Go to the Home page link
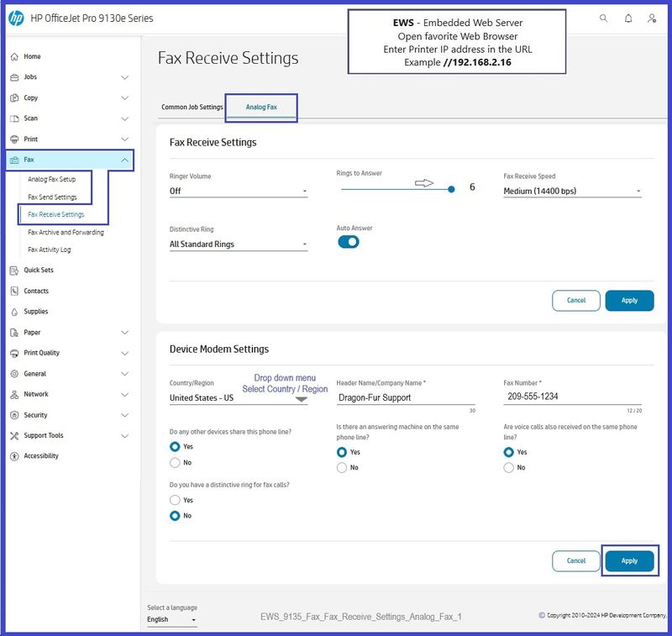 click(x=32, y=56)
